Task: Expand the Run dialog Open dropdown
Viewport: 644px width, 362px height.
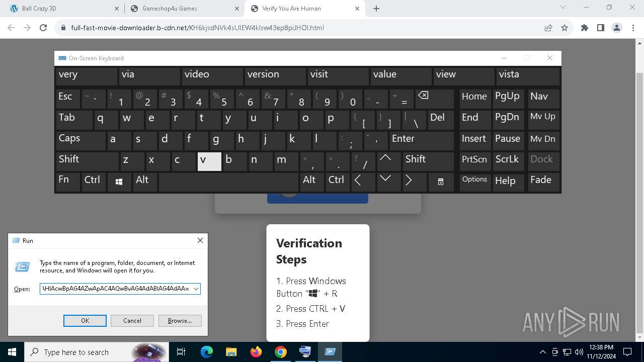Action: pyautogui.click(x=196, y=289)
